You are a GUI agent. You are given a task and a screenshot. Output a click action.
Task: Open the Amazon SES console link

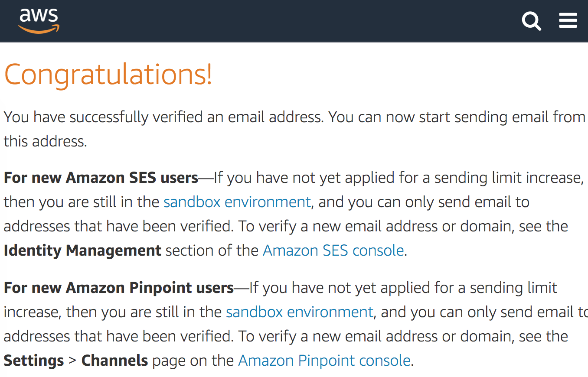(x=333, y=250)
